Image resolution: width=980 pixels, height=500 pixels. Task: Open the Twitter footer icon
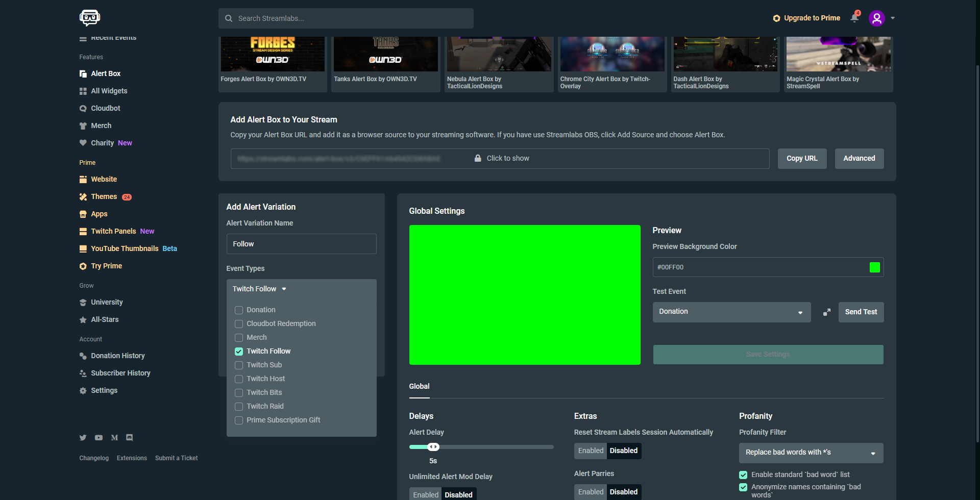click(83, 438)
